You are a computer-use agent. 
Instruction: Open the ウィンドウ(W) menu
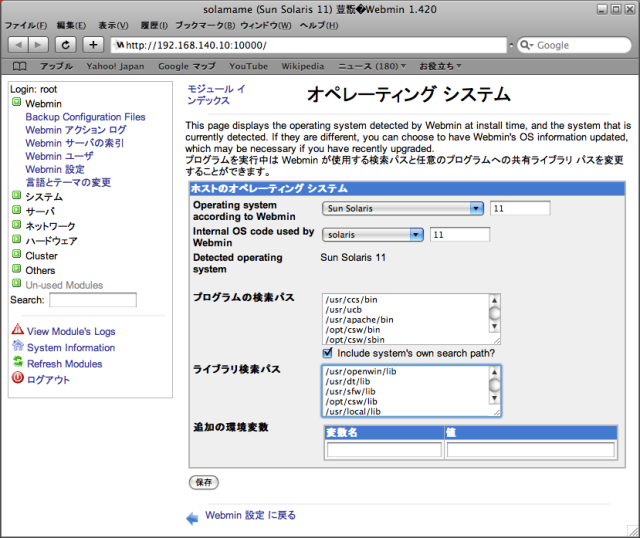266,25
